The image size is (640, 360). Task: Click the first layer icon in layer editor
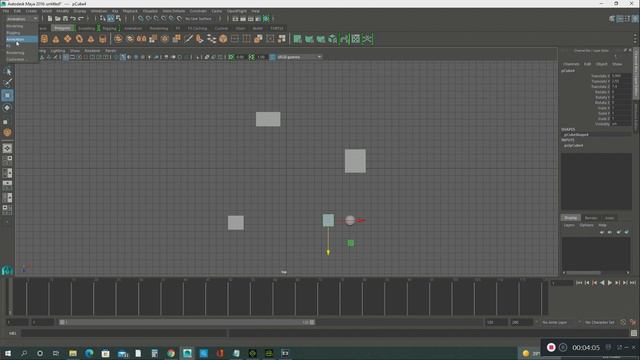click(602, 232)
